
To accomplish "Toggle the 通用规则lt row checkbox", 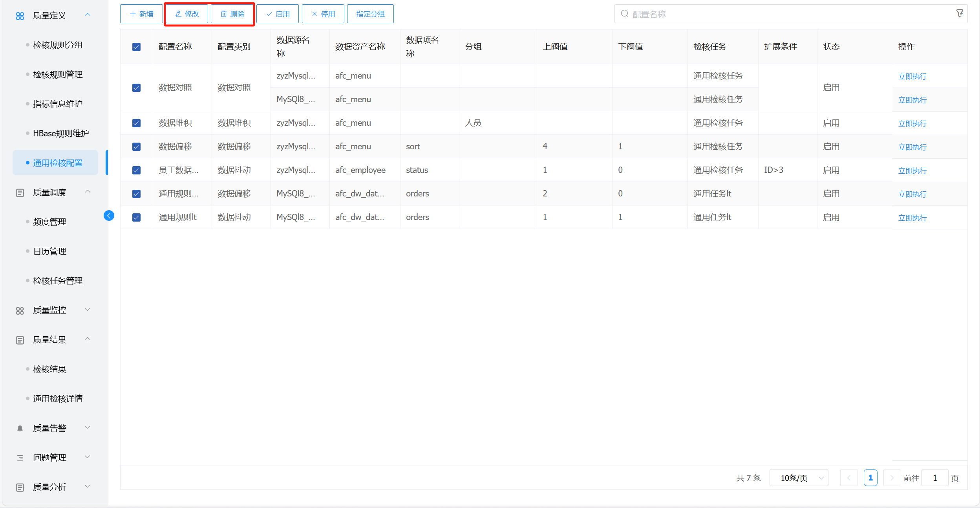I will (136, 218).
